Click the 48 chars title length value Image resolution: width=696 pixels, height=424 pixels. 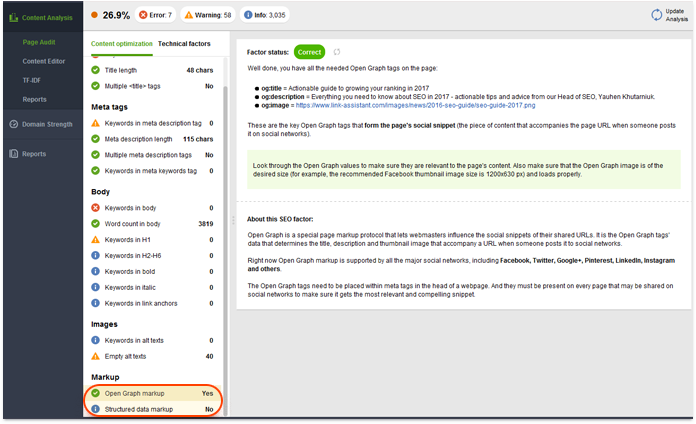(x=200, y=70)
